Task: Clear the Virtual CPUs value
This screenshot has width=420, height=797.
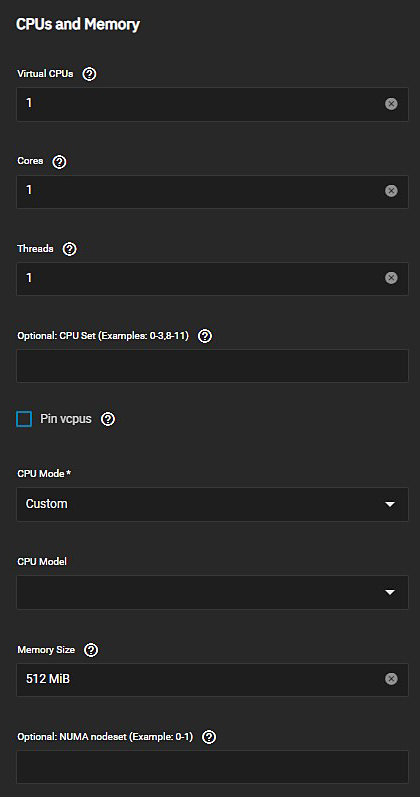Action: pyautogui.click(x=391, y=104)
